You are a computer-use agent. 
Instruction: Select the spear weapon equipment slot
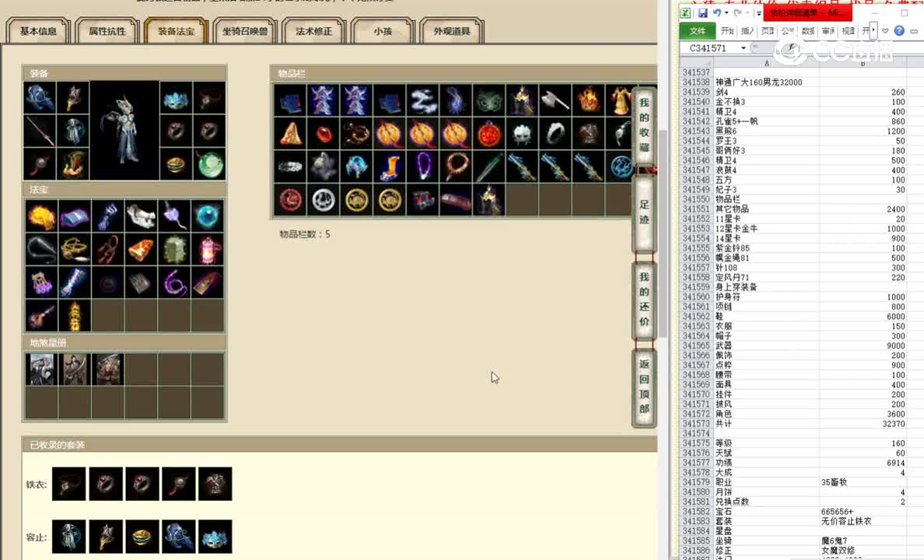[x=40, y=131]
